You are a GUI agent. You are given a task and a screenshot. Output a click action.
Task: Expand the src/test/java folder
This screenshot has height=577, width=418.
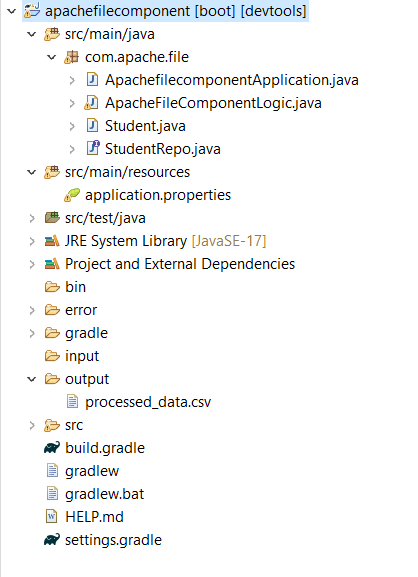click(32, 218)
